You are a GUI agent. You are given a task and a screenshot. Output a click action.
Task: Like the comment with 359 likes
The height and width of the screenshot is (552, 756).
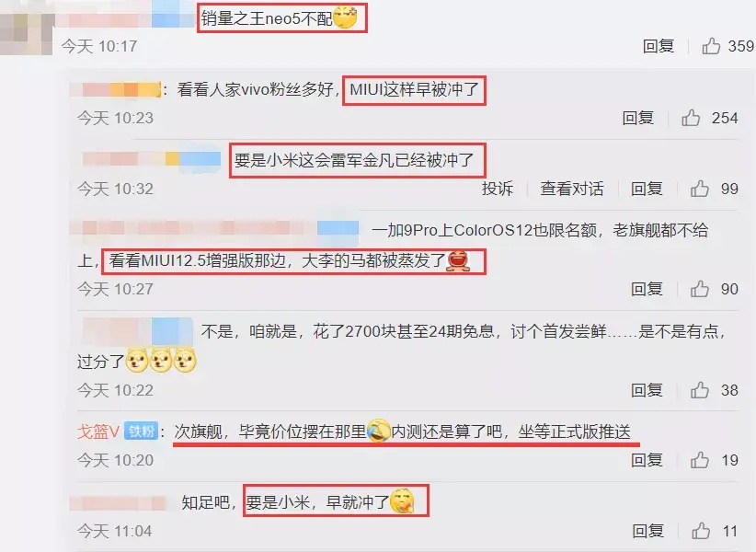pos(711,46)
